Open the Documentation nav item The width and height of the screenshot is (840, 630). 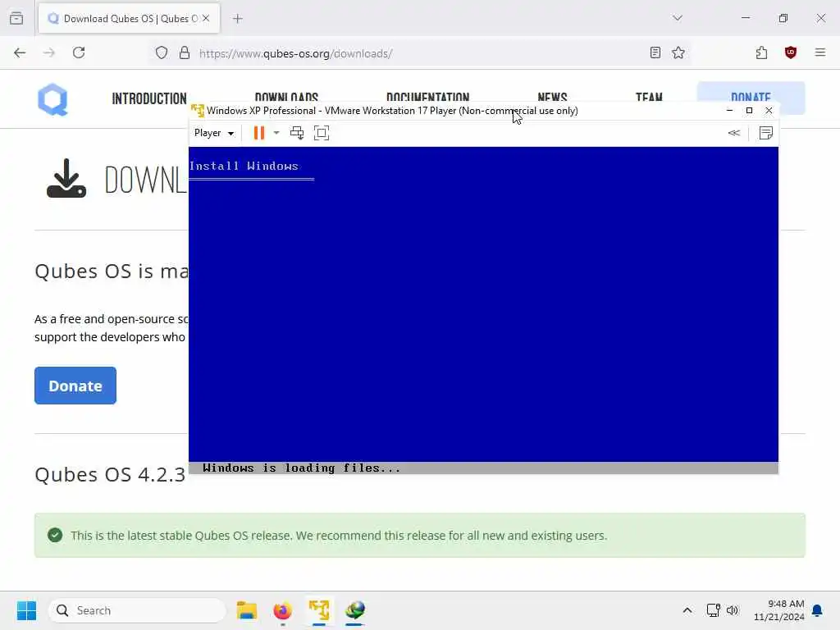428,97
